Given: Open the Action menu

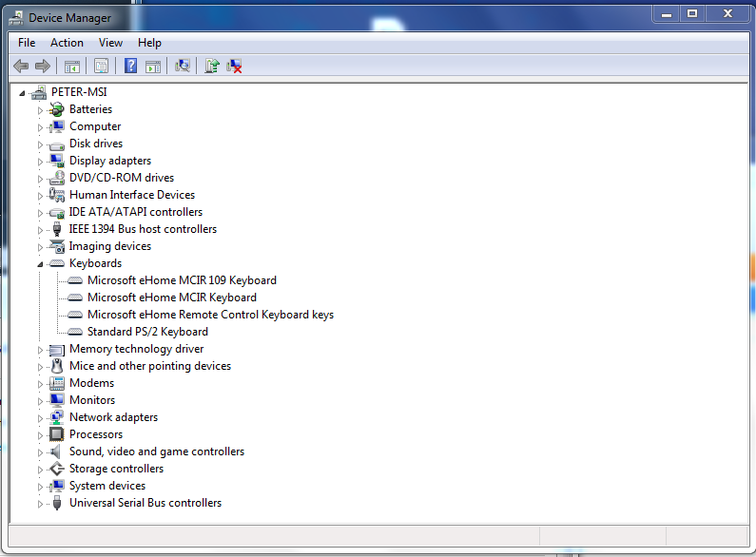Looking at the screenshot, I should click(x=67, y=43).
